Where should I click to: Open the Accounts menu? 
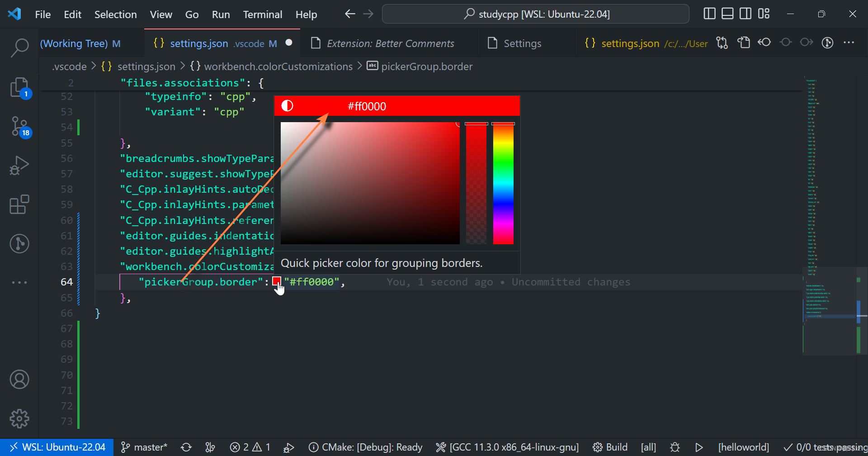coord(19,380)
